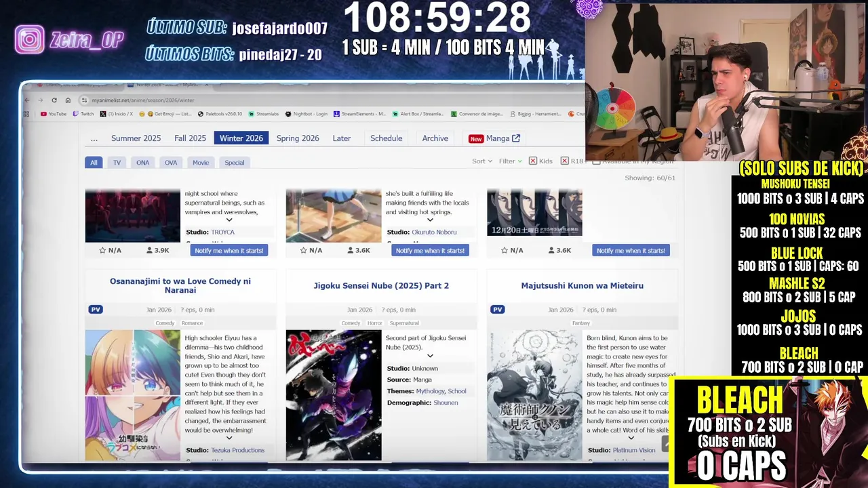Open the Sort dropdown

pos(481,161)
